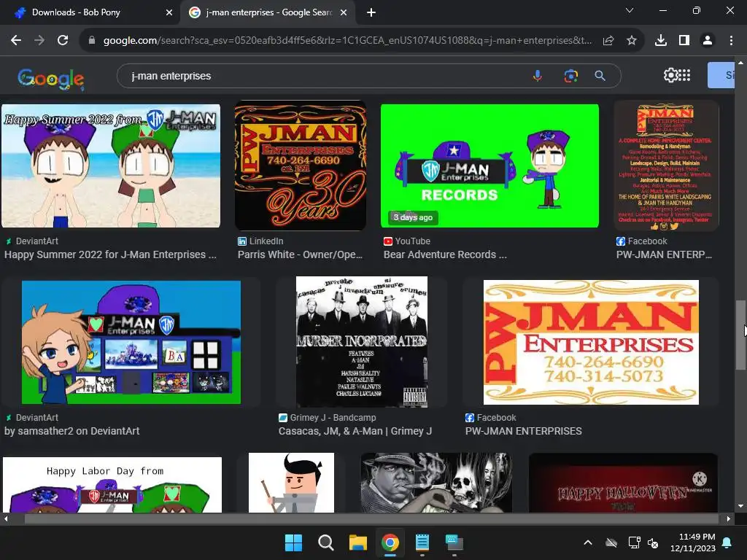Open green J-Man Records thumbnail
Image resolution: width=747 pixels, height=560 pixels.
point(489,166)
